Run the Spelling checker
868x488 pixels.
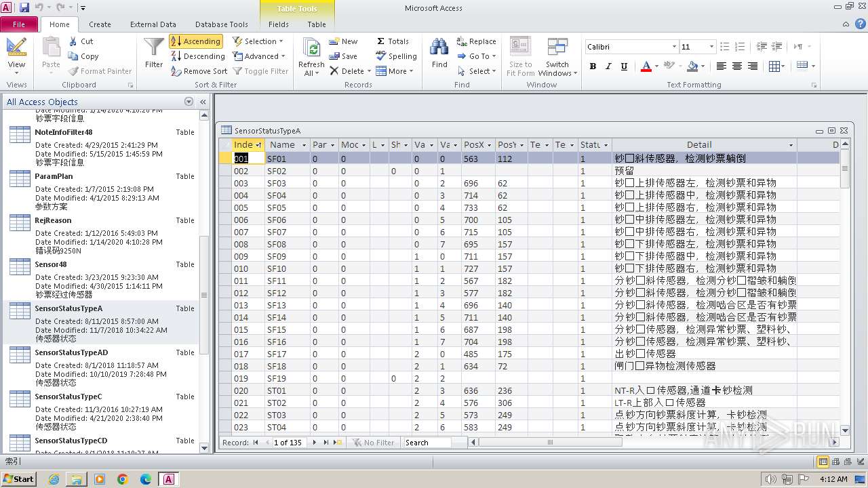[396, 56]
